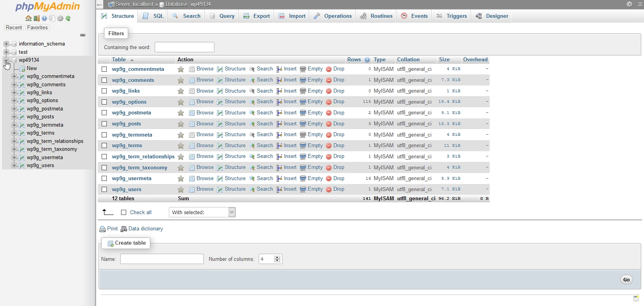Expand wp9g_options in the sidebar tree
This screenshot has width=644, height=306.
14,101
